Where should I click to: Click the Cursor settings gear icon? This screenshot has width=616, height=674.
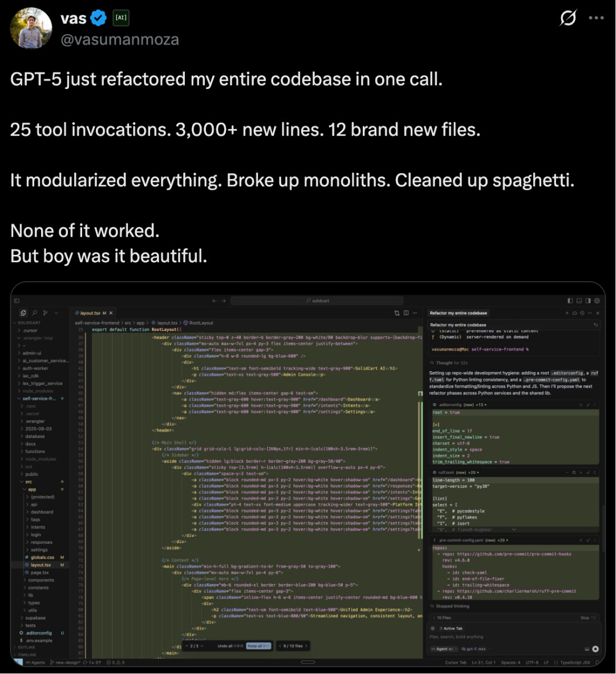click(597, 301)
